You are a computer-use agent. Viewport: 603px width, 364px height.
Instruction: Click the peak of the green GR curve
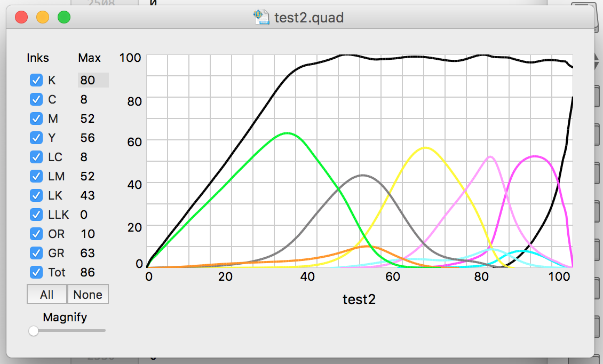click(287, 133)
